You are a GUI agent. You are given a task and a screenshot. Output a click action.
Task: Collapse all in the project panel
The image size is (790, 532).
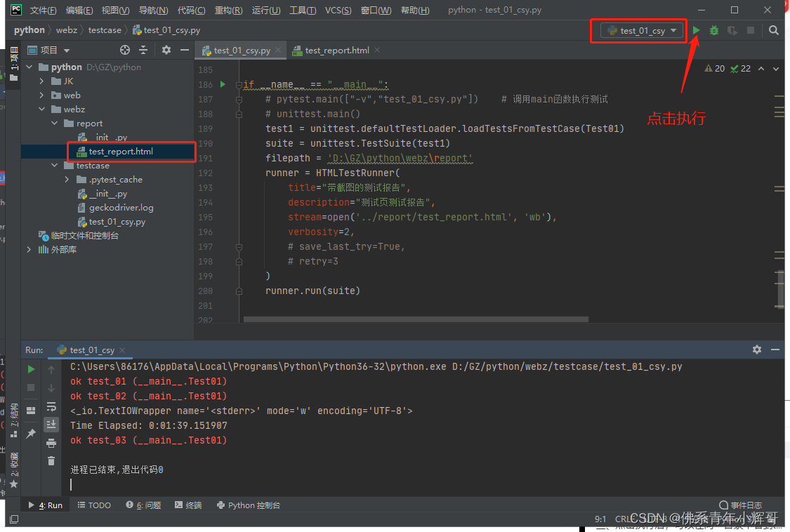tap(143, 50)
